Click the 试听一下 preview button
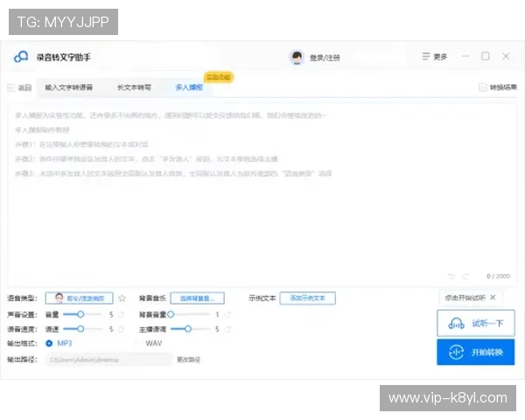This screenshot has height=420, width=525. (475, 323)
